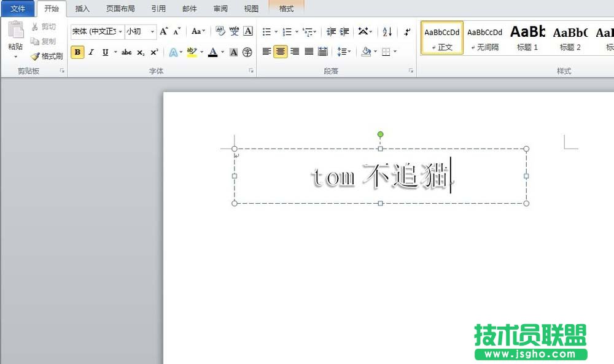Open the Phonetic Guide tool
The height and width of the screenshot is (364, 614).
tap(235, 32)
